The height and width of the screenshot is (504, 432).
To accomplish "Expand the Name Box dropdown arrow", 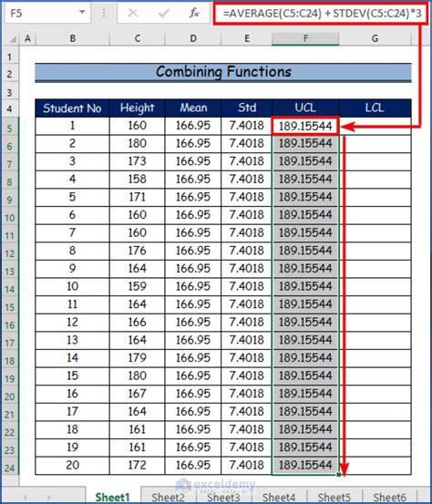I will [x=82, y=13].
